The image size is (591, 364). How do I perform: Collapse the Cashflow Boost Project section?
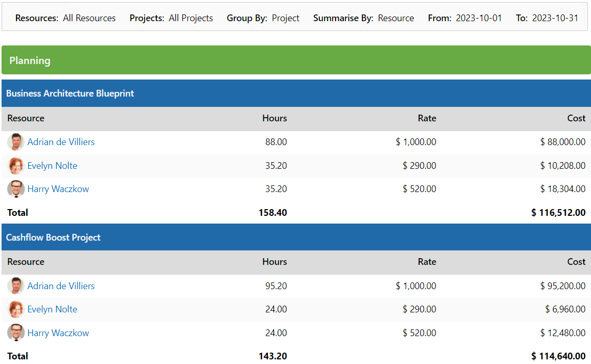(53, 237)
